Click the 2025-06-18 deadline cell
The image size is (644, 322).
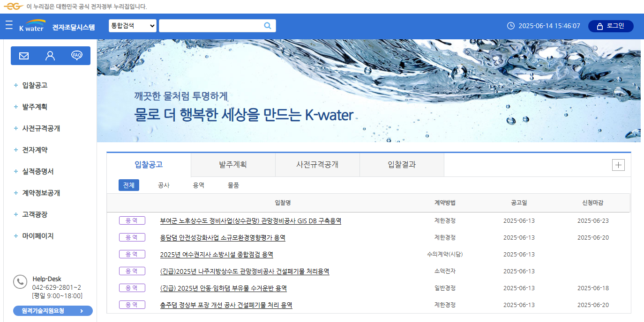[593, 288]
